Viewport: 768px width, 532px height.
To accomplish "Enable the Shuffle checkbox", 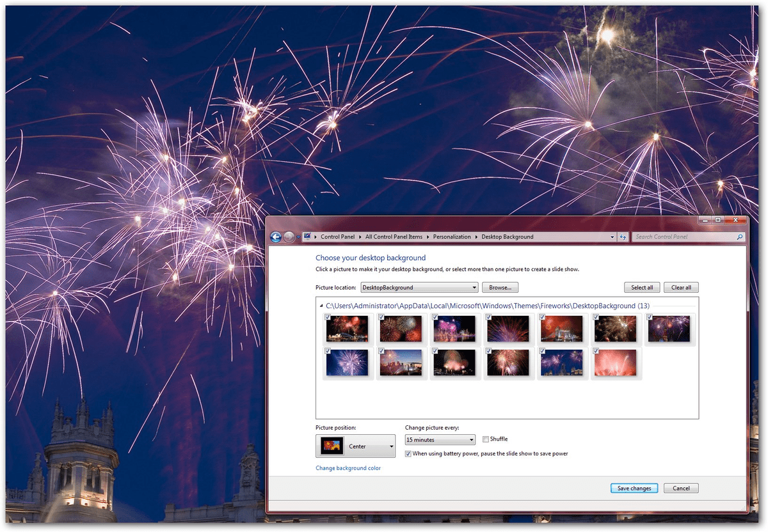I will click(x=485, y=439).
